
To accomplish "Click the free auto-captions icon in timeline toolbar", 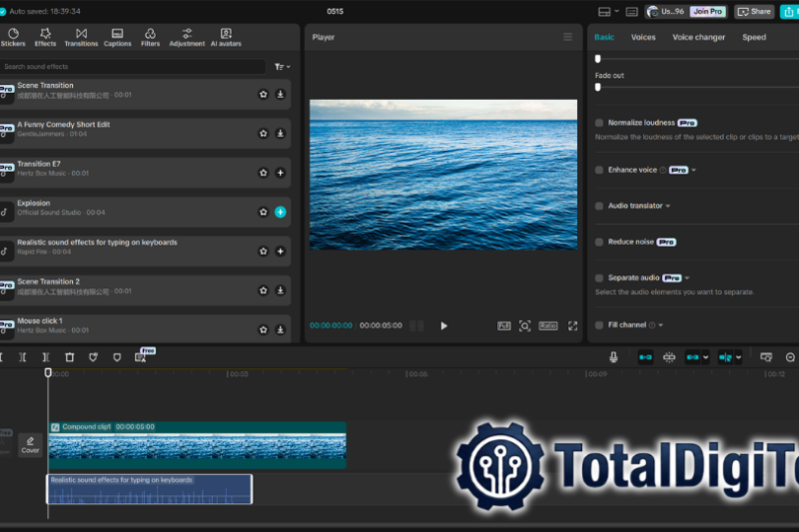I will pyautogui.click(x=141, y=357).
